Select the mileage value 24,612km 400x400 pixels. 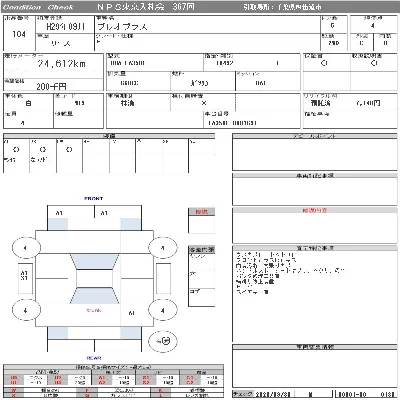[x=62, y=64]
